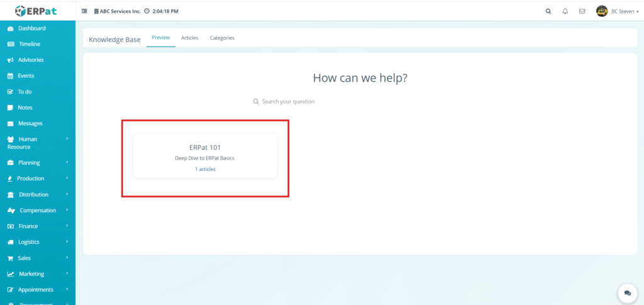This screenshot has height=305, width=644.
Task: Click the search magnifier icon in top bar
Action: pos(548,11)
